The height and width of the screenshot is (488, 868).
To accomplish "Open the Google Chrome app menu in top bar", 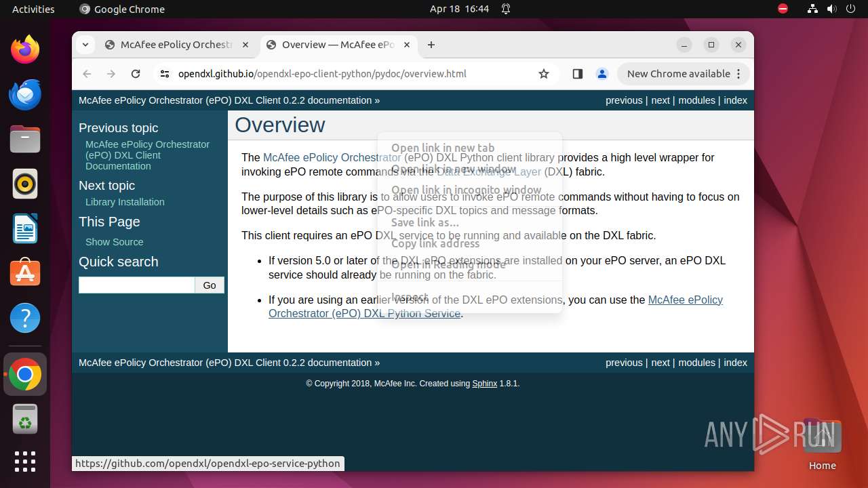I will (x=122, y=9).
